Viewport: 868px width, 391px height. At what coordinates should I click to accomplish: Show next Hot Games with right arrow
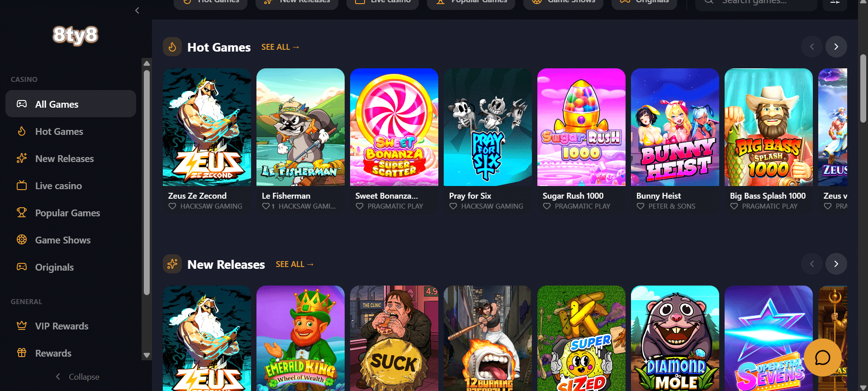pos(836,47)
